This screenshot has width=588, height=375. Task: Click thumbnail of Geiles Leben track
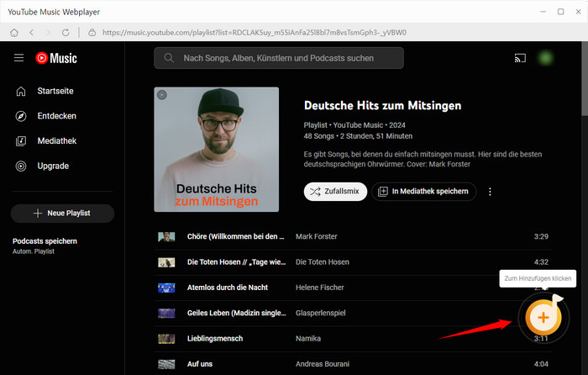coord(166,314)
